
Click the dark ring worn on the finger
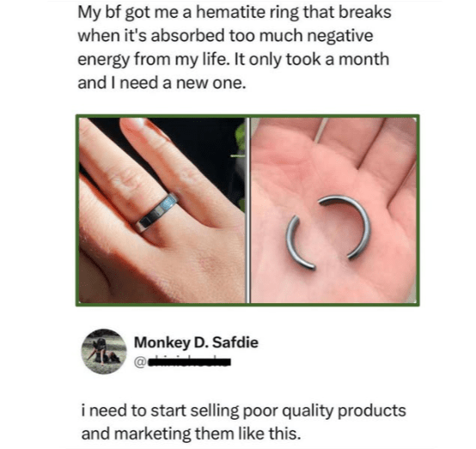(157, 213)
